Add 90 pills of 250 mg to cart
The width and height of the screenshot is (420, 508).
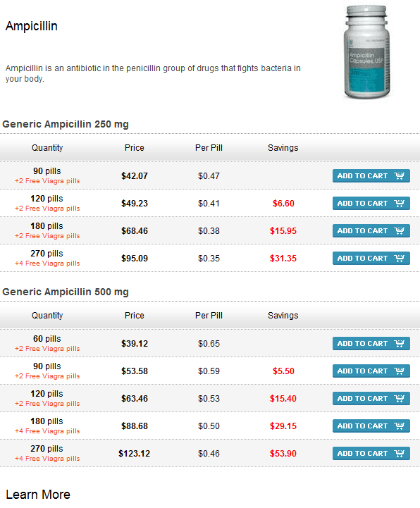371,176
